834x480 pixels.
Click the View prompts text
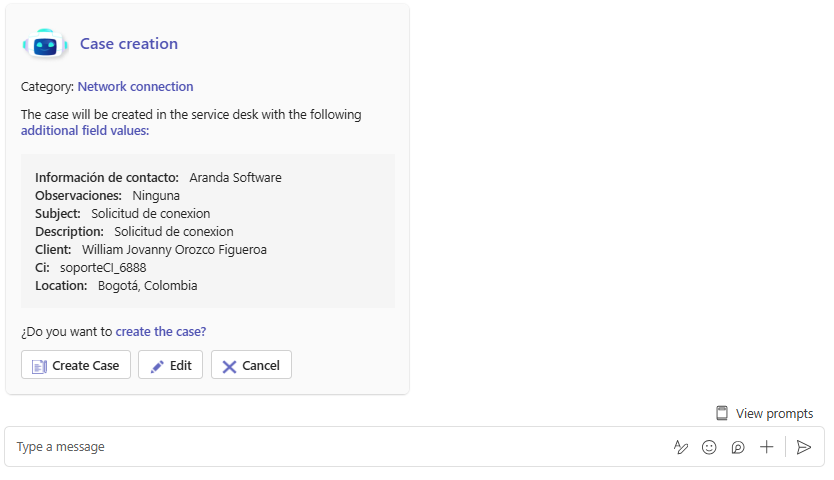[x=774, y=413]
